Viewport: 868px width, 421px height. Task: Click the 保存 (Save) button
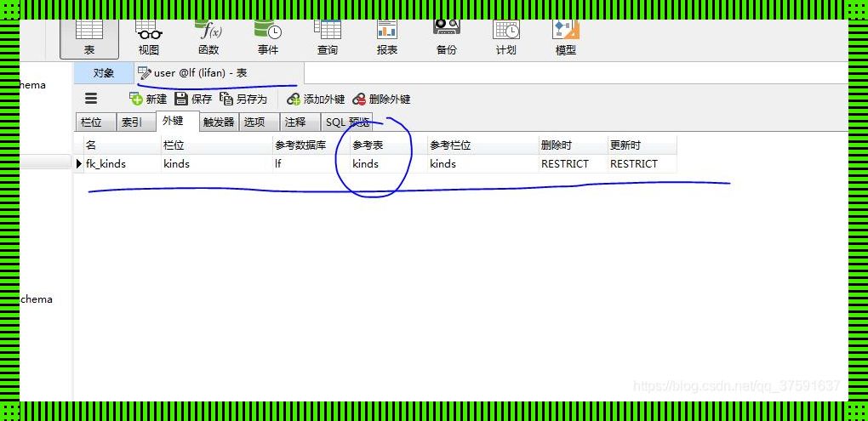tap(193, 99)
